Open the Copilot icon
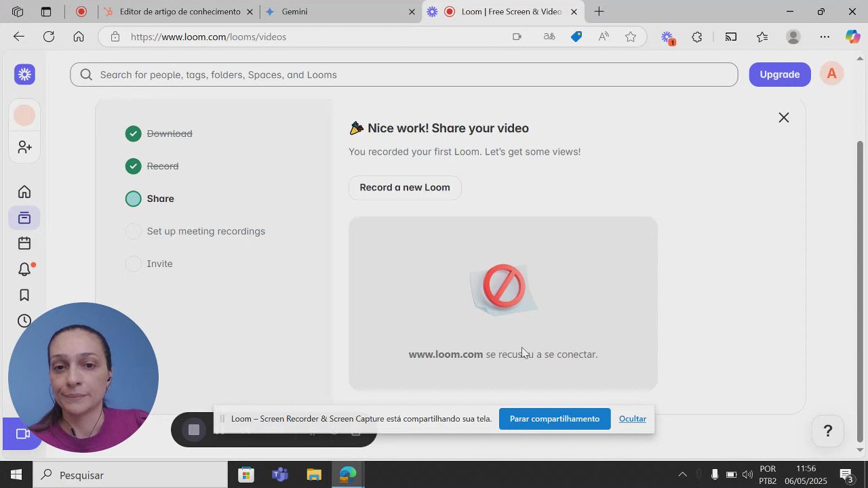868x488 pixels. (852, 37)
